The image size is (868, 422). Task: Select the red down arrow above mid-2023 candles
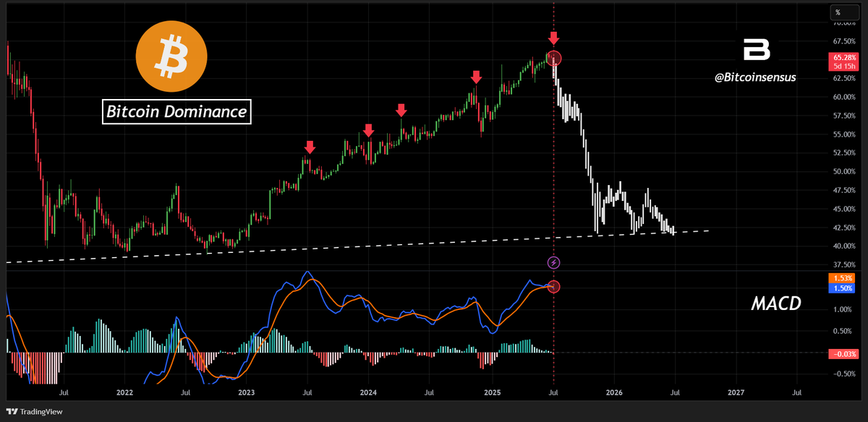pyautogui.click(x=310, y=148)
